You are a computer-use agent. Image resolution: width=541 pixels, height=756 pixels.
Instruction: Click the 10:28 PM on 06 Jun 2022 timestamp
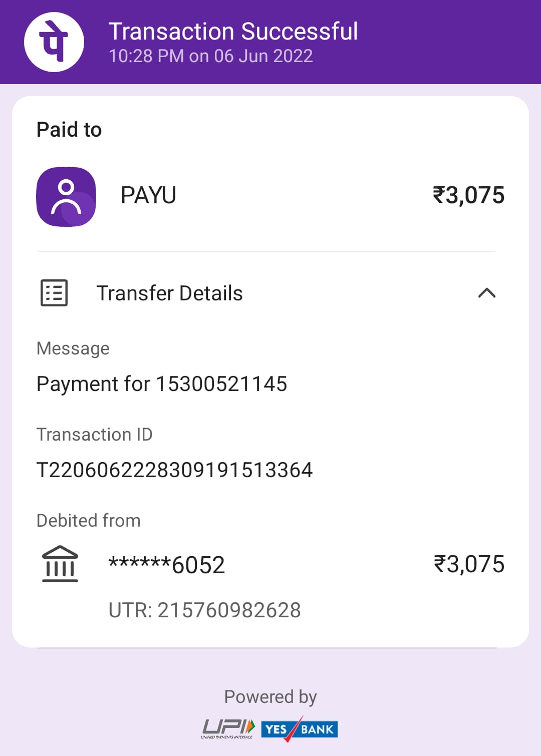[210, 56]
